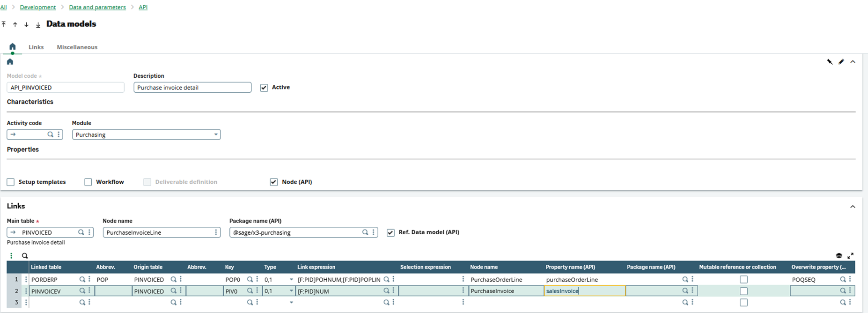The width and height of the screenshot is (868, 313).
Task: Collapse the Links section chevron
Action: [x=853, y=207]
